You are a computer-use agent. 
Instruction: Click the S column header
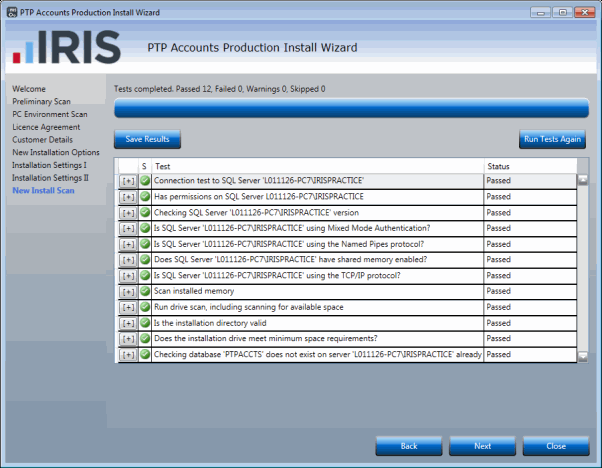(144, 166)
